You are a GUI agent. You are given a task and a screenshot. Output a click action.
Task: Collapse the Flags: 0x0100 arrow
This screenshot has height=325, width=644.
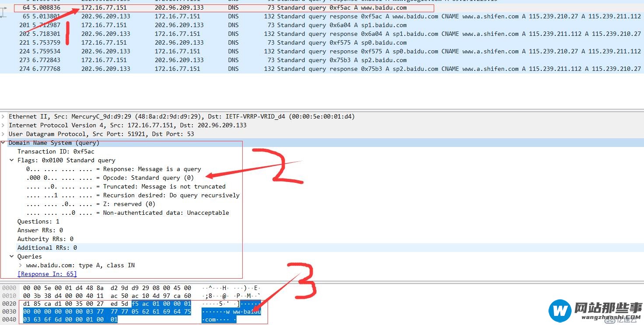[x=12, y=160]
